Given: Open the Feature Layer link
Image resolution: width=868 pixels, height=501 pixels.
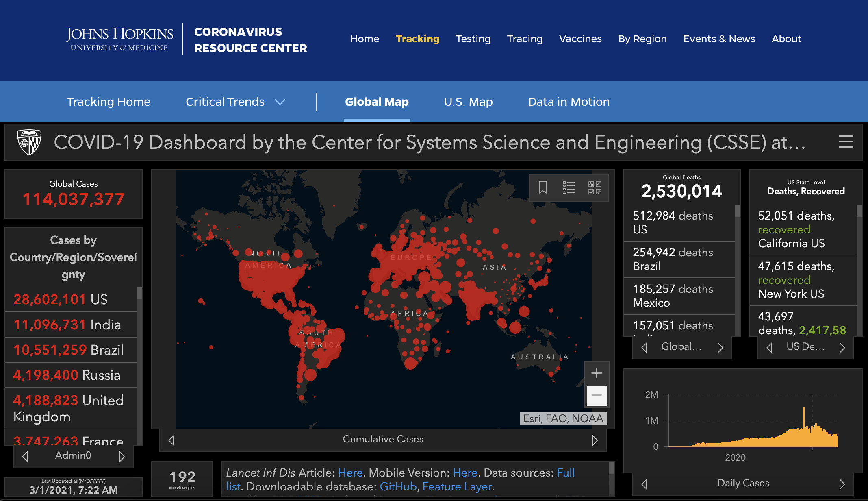Looking at the screenshot, I should click(457, 487).
